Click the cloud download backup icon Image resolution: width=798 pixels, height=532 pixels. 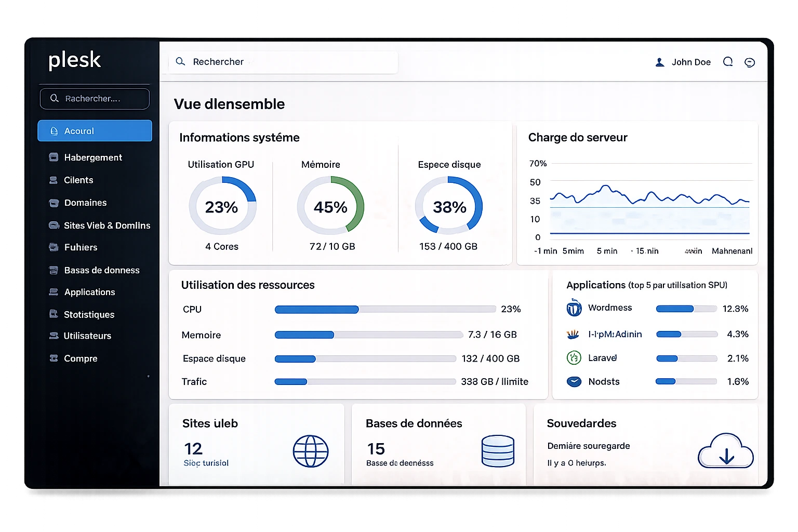(x=726, y=451)
